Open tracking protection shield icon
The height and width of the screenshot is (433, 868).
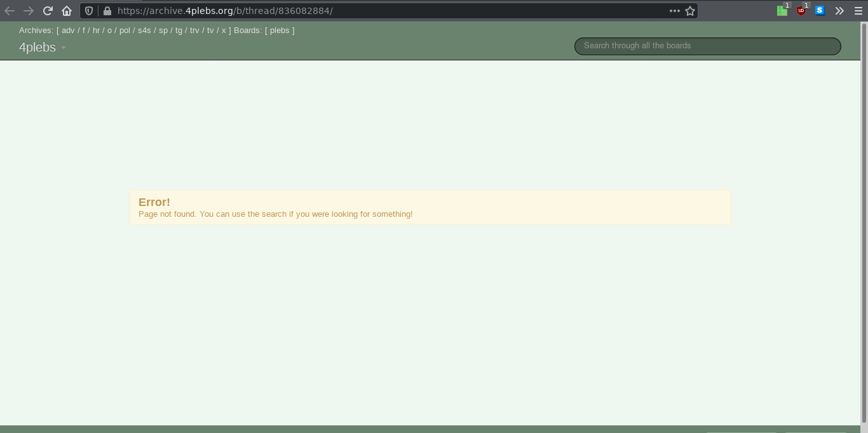pos(89,11)
